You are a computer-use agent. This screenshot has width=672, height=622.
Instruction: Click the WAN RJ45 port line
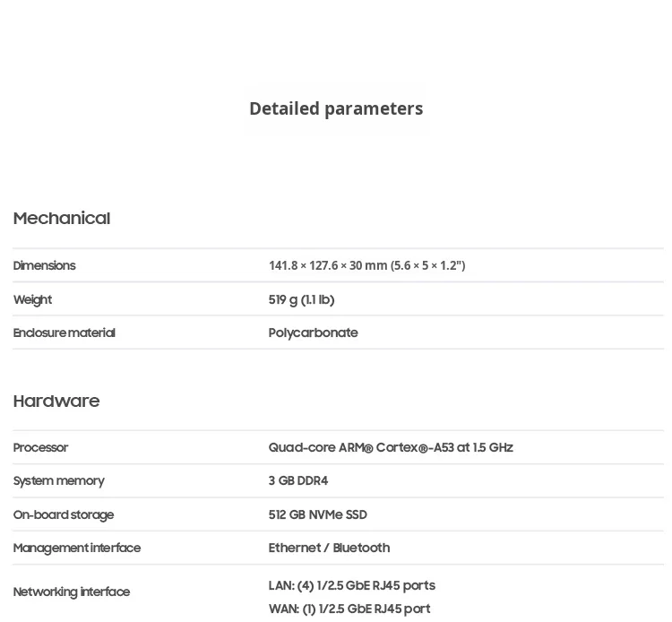pyautogui.click(x=349, y=609)
